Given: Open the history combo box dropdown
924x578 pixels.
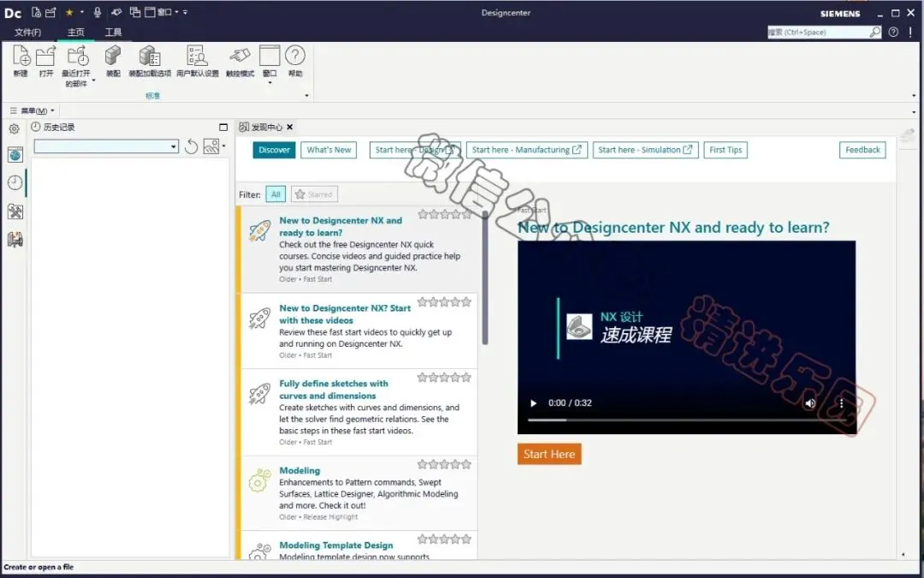Looking at the screenshot, I should coord(173,146).
